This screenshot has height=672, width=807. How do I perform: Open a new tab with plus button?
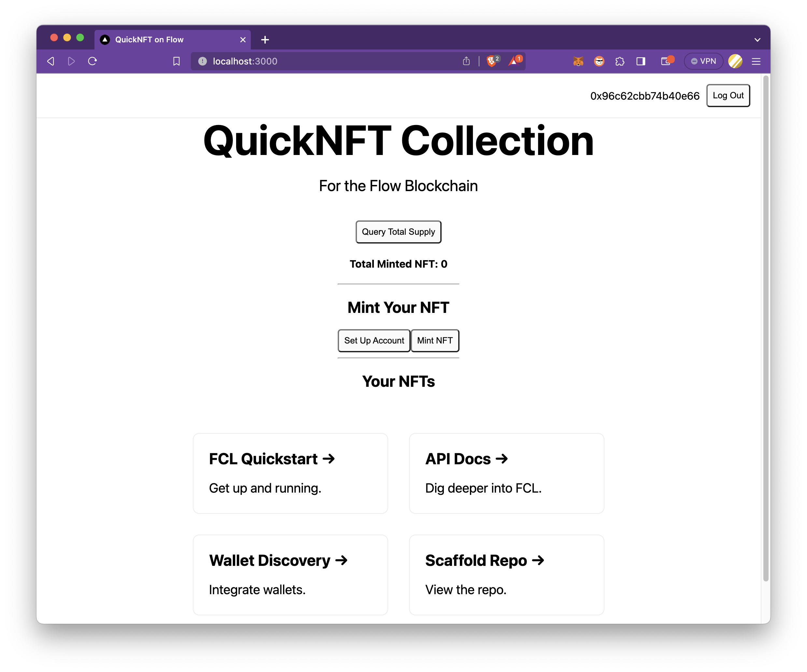265,40
